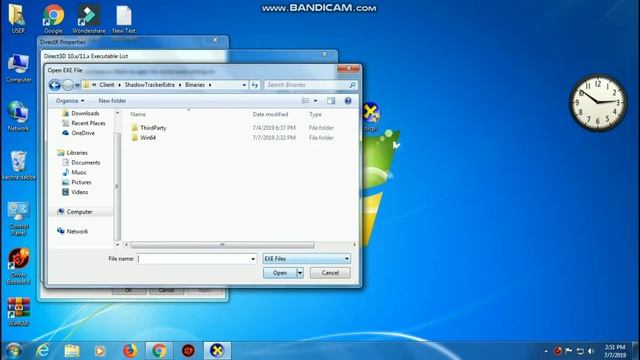Open the Recycle Bin desktop icon
This screenshot has height=360, width=640.
pyautogui.click(x=19, y=165)
